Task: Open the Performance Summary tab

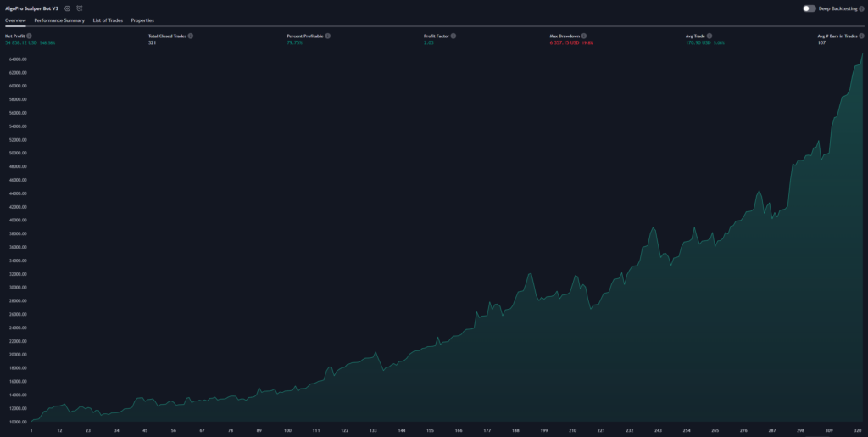Action: [x=59, y=20]
